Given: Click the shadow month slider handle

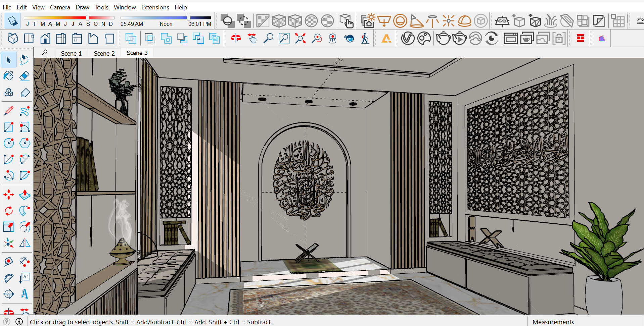Looking at the screenshot, I should (87, 17).
